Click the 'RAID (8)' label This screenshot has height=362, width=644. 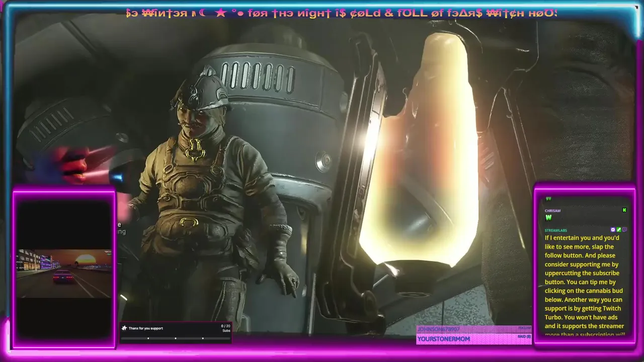click(524, 336)
